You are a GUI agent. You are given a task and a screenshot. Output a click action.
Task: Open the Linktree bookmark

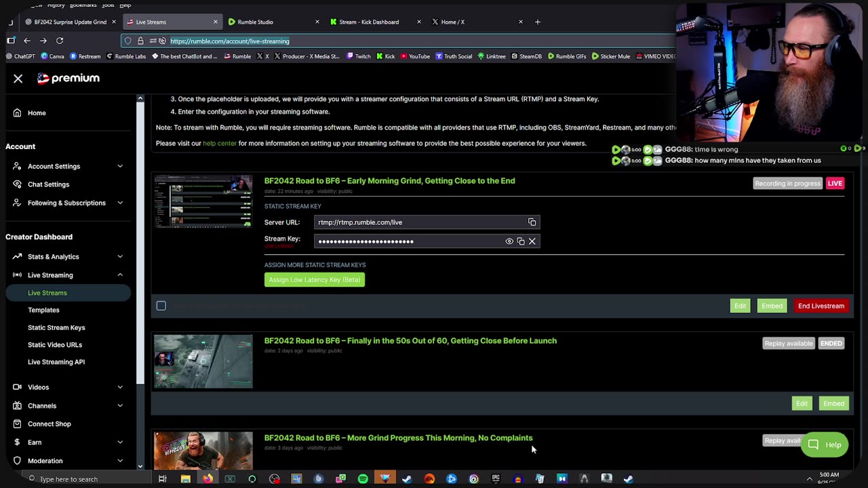(492, 56)
